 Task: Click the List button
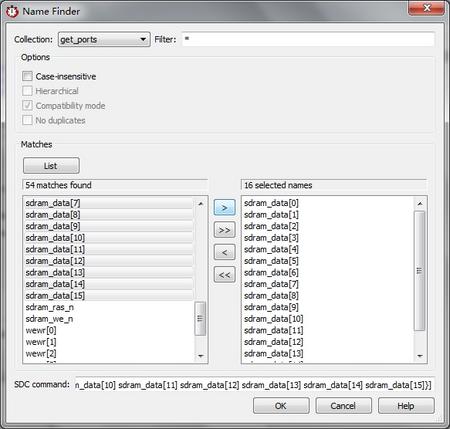point(51,166)
